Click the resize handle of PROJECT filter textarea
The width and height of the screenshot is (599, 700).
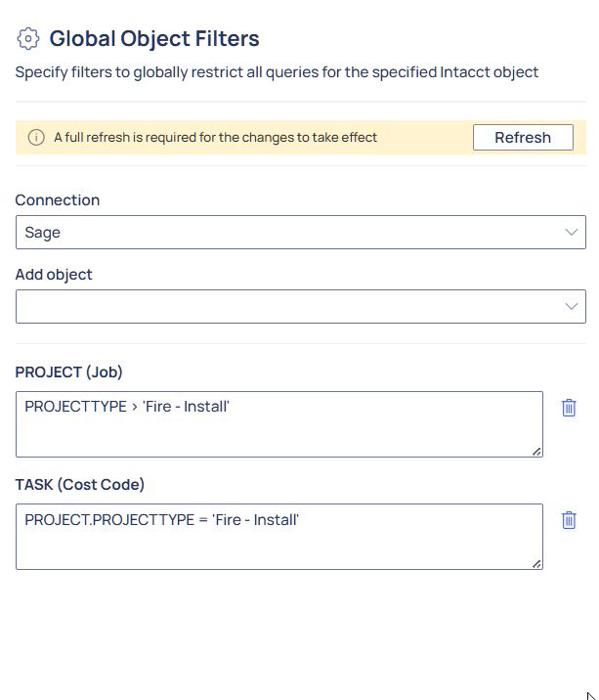[536, 452]
